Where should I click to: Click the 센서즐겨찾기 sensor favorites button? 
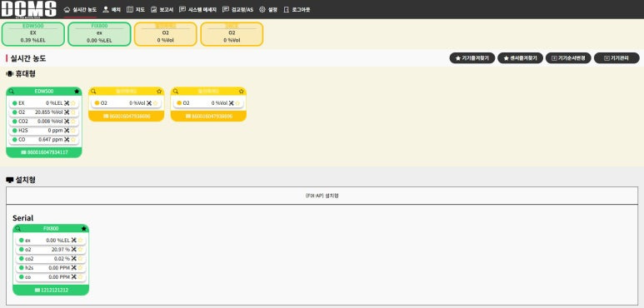coord(520,58)
